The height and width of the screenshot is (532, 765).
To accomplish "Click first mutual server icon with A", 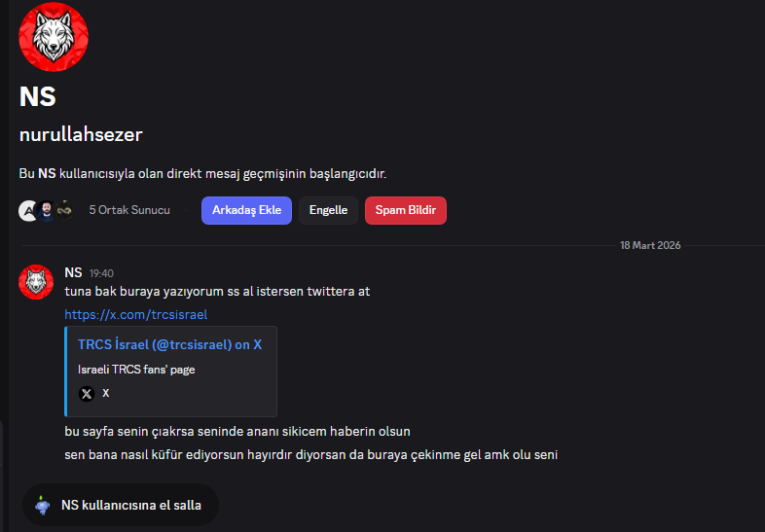I will [27, 211].
